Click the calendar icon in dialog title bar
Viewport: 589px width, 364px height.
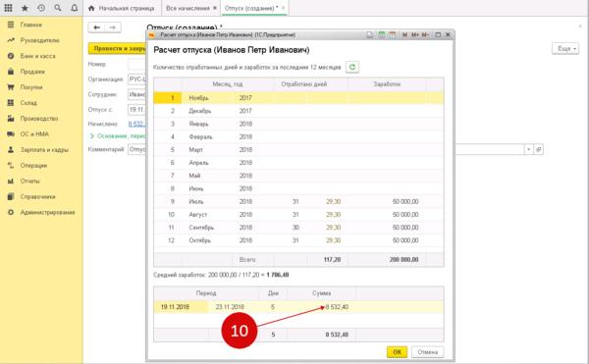point(392,35)
